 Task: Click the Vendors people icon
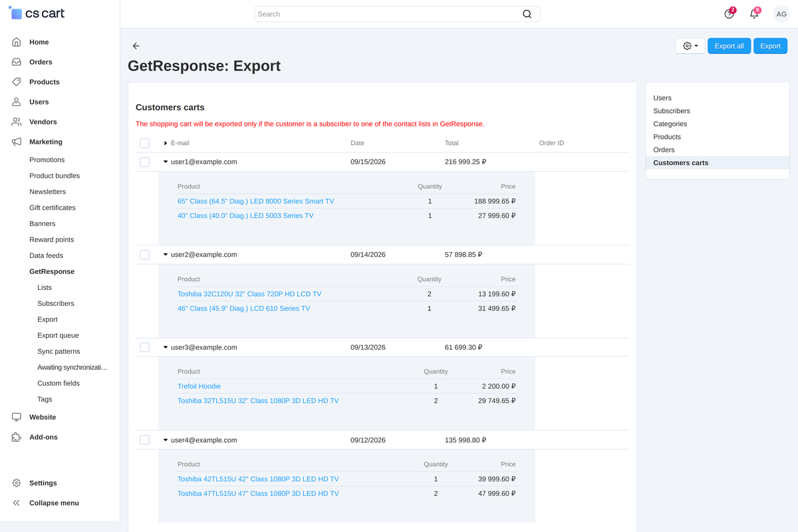(17, 122)
